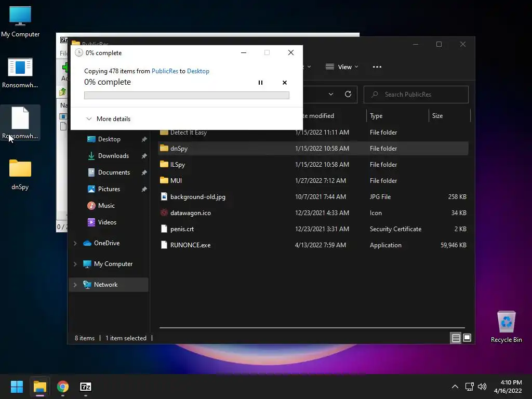Select the dnSpy folder on the desktop
Screen dimensions: 532x399
pyautogui.click(x=20, y=175)
